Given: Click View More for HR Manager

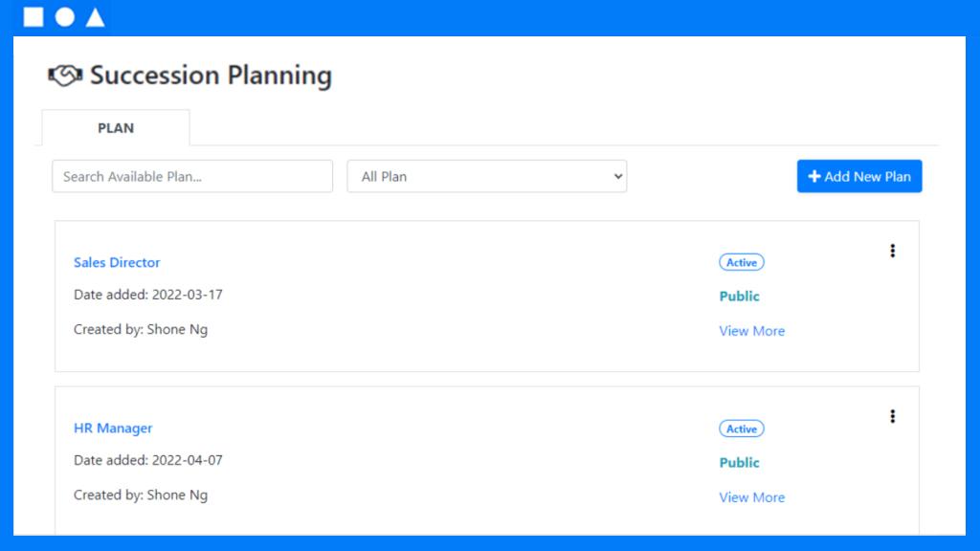Looking at the screenshot, I should tap(752, 497).
